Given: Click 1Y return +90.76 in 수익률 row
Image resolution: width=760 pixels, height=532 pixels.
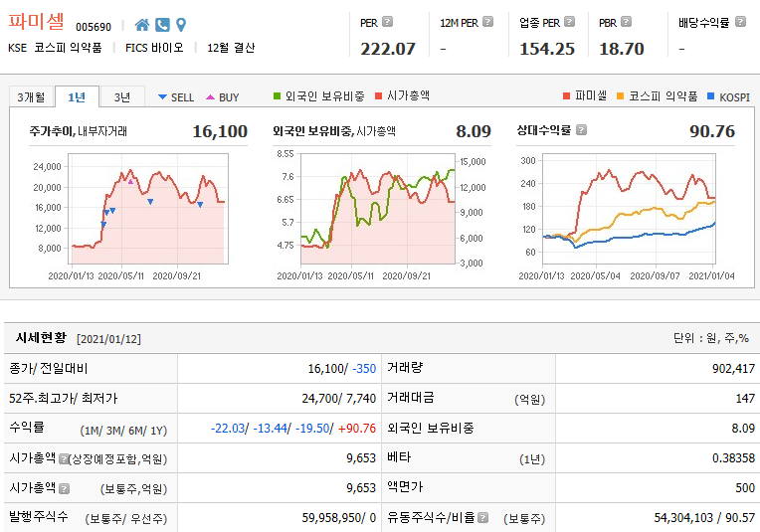Looking at the screenshot, I should coord(357,429).
